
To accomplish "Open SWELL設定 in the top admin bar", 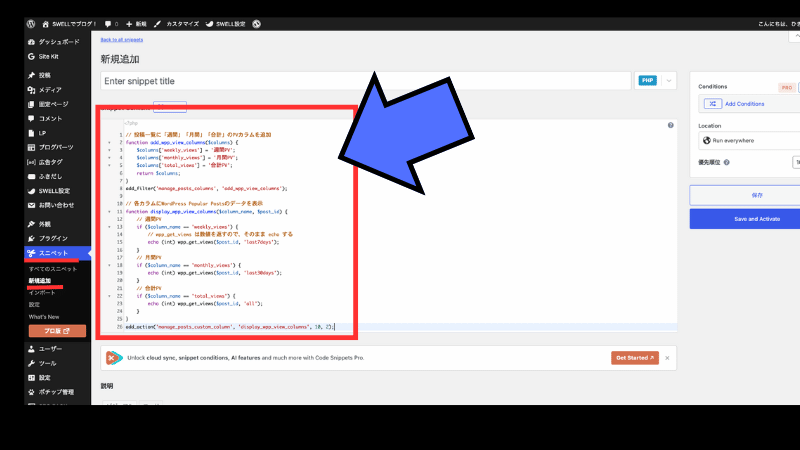I will point(225,24).
